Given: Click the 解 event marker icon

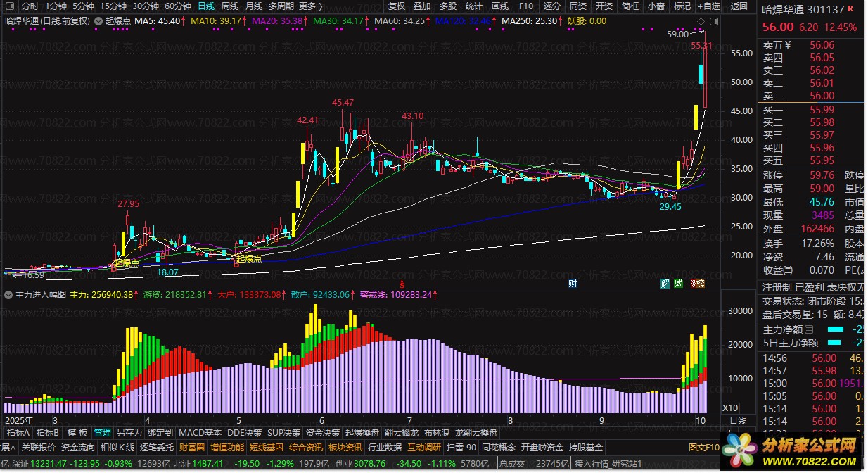Looking at the screenshot, I should [x=665, y=284].
